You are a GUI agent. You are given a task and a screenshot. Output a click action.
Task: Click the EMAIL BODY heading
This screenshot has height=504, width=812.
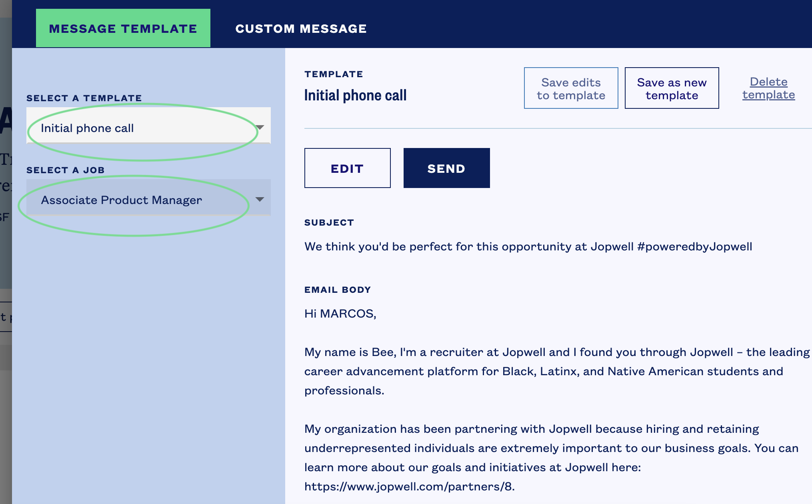338,290
